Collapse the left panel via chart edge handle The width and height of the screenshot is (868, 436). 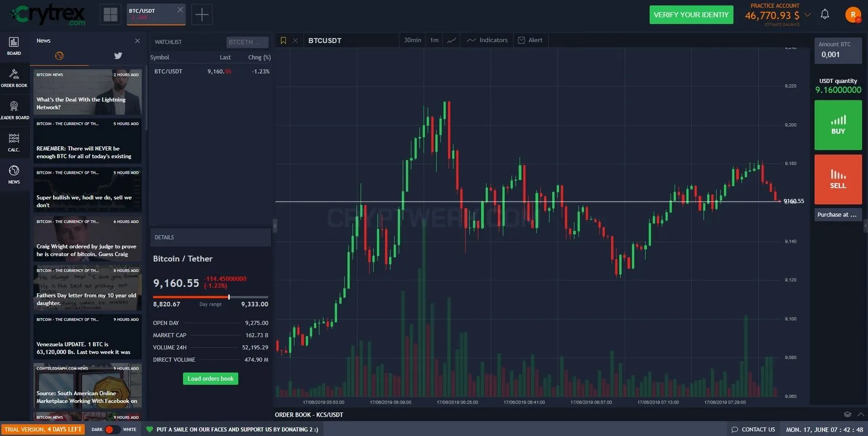pyautogui.click(x=275, y=225)
